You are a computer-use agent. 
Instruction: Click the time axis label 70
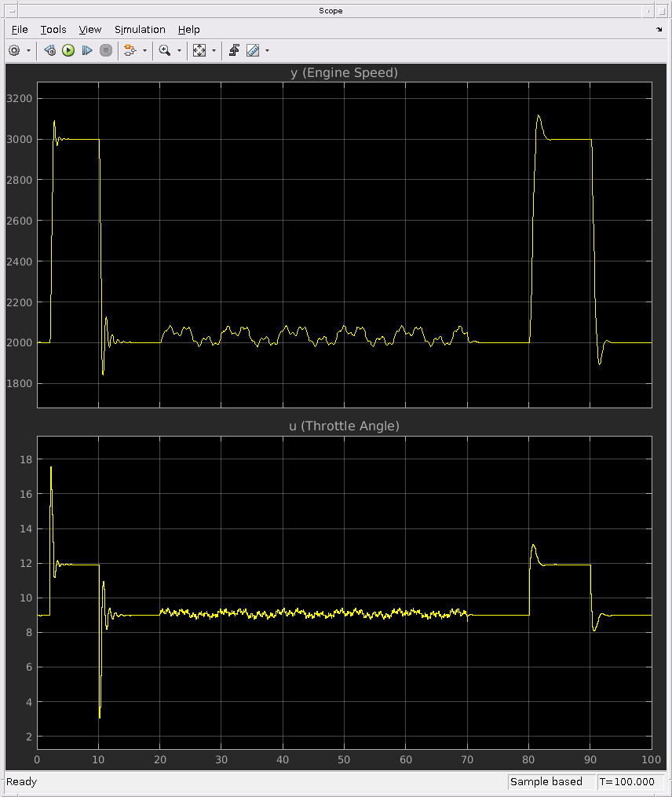click(467, 759)
